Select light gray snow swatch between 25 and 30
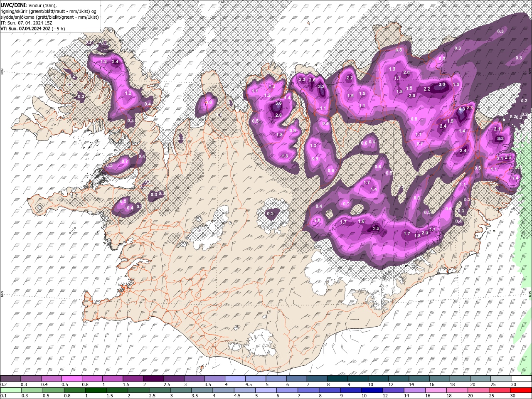The image size is (532, 399). pyautogui.click(x=501, y=378)
